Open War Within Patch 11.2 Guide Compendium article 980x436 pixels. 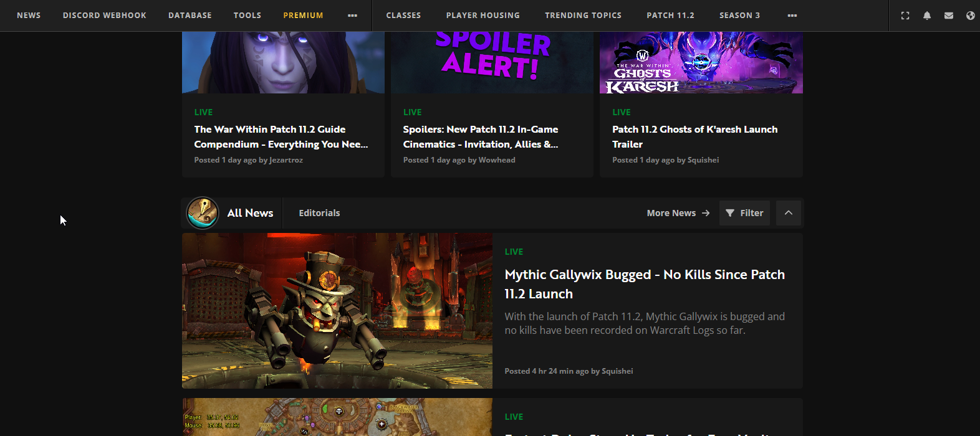[281, 137]
